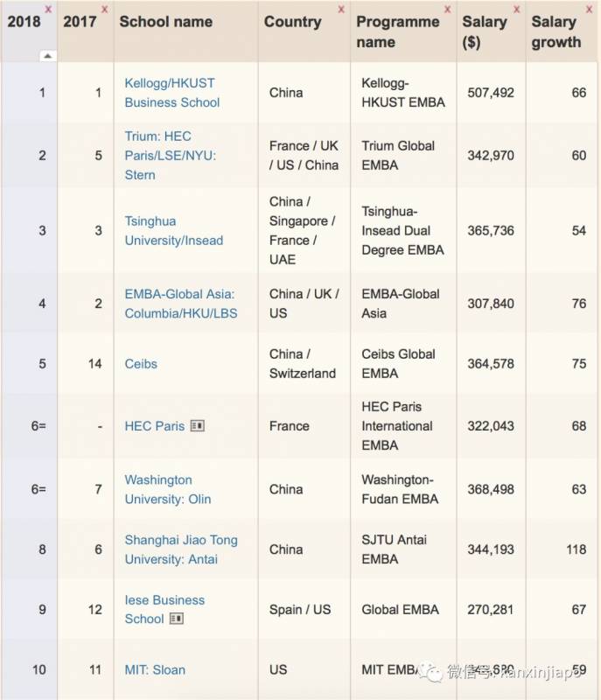Image resolution: width=601 pixels, height=700 pixels.
Task: Open the Kellogg/HKUST Business School link
Action: 171,93
